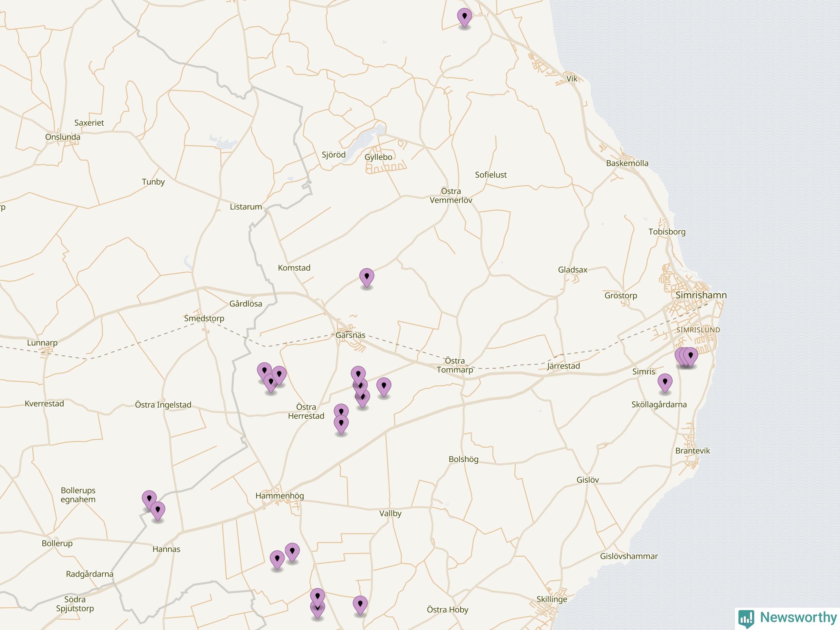Click the top pin of cluster south of Gärsnäs
840x630 pixels.
[x=358, y=376]
